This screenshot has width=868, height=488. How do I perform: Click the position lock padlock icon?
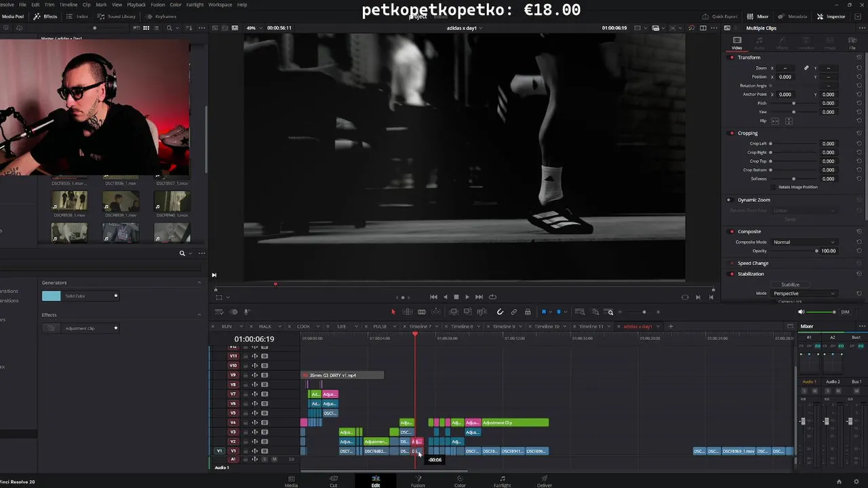pyautogui.click(x=528, y=312)
